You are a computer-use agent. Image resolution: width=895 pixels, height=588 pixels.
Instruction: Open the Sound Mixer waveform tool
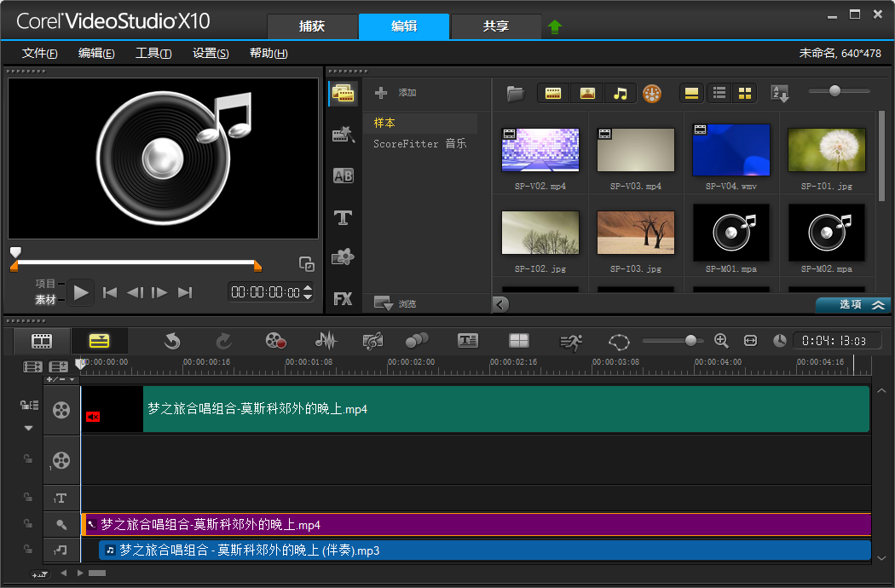[x=326, y=341]
